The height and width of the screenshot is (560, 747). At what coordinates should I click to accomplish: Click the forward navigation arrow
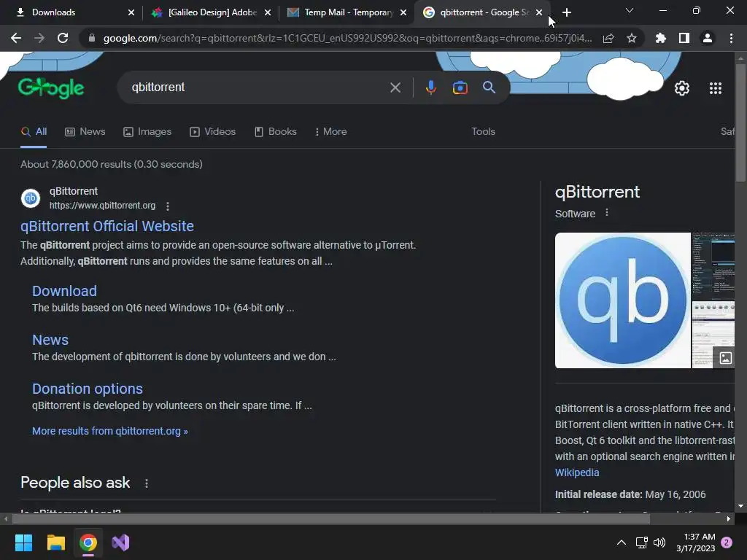[x=39, y=38]
